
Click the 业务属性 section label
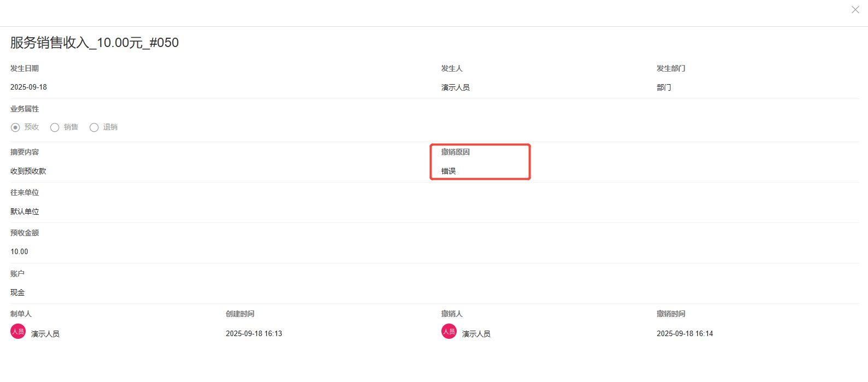[25, 109]
